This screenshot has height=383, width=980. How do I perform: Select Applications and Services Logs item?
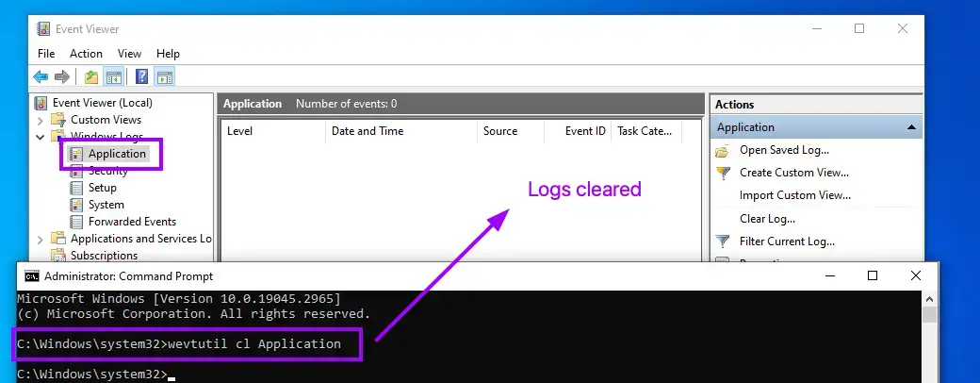(141, 239)
